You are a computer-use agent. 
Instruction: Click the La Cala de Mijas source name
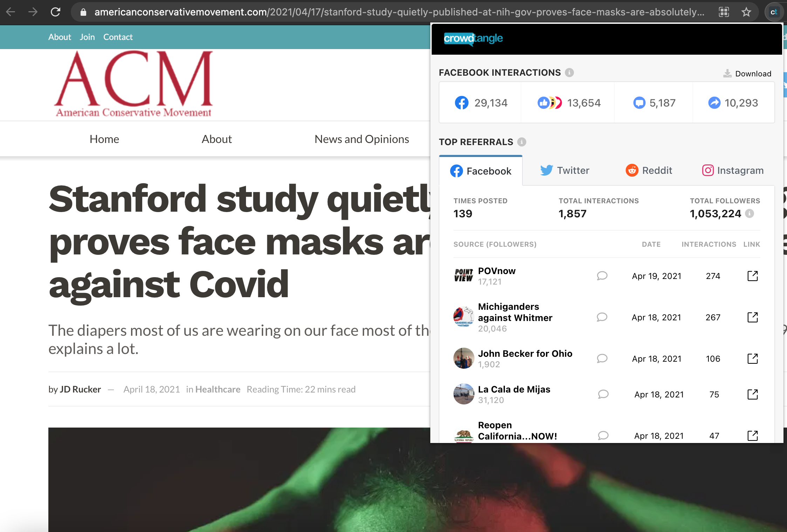(x=514, y=389)
